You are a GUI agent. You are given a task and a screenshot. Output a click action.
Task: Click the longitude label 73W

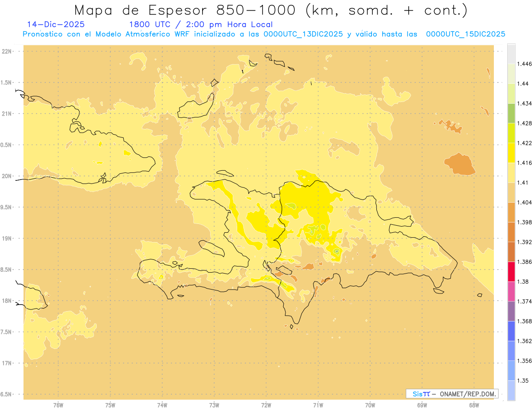point(214,405)
